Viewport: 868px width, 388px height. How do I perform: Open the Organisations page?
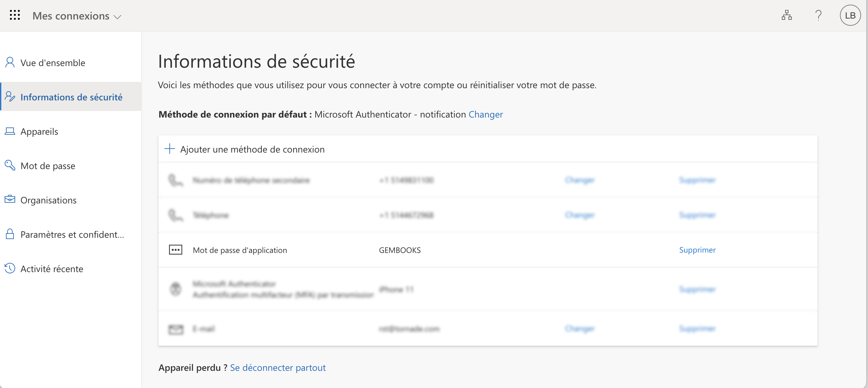click(x=48, y=200)
